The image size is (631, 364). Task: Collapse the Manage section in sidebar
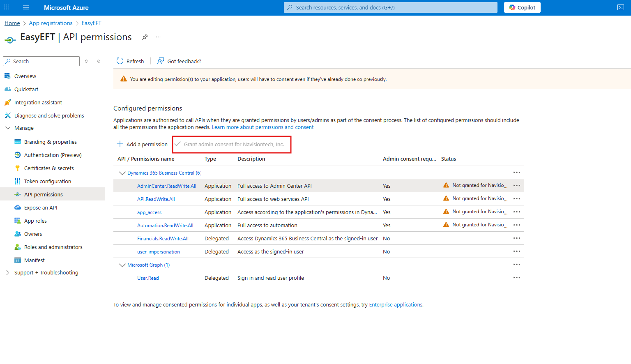pyautogui.click(x=7, y=128)
